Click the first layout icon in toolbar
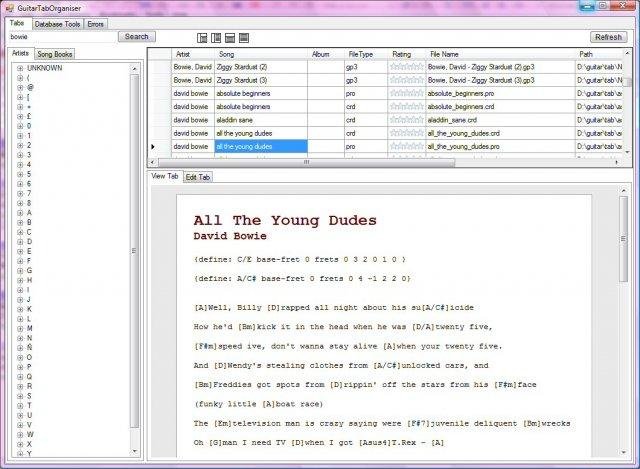This screenshot has height=469, width=640. 202,38
